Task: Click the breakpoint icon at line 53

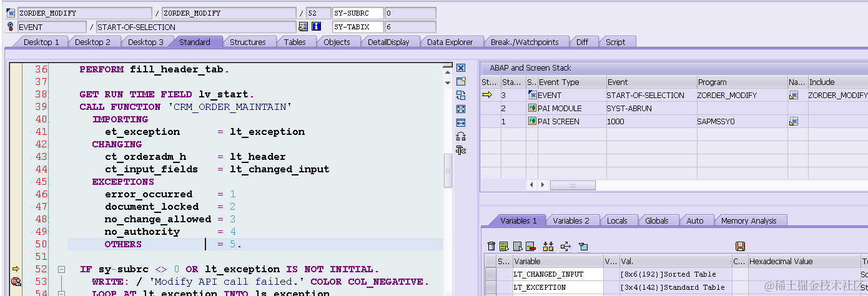Action: (x=16, y=282)
